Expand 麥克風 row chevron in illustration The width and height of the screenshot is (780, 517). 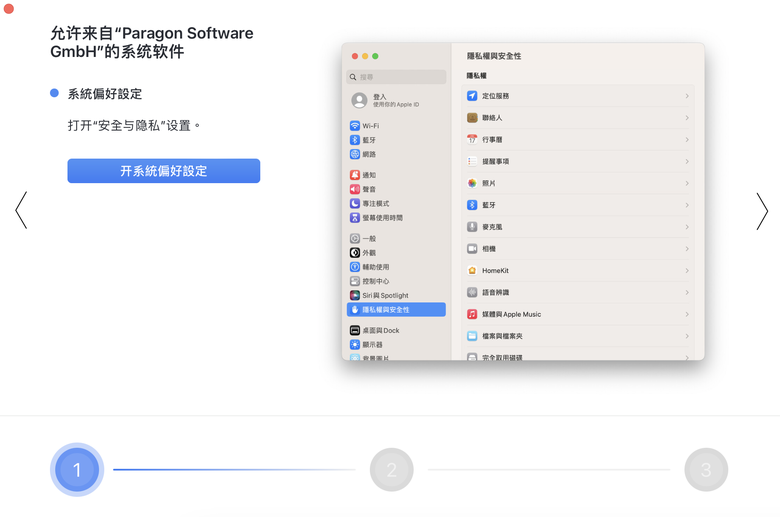[x=687, y=227]
